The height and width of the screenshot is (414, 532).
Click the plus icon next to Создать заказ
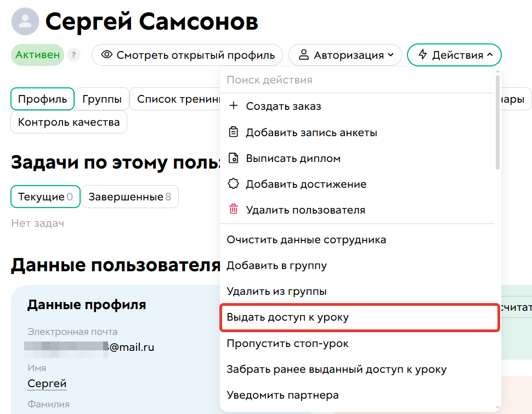[x=233, y=106]
